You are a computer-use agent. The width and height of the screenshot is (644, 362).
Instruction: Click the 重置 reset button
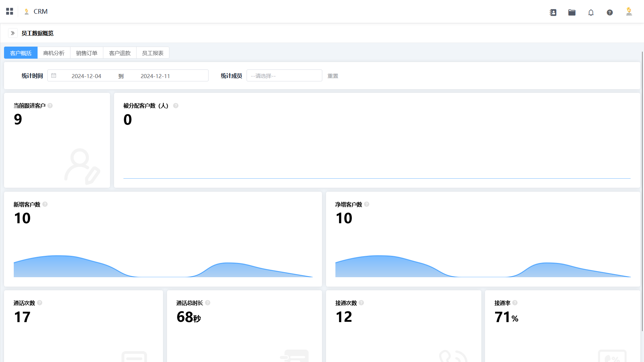333,76
